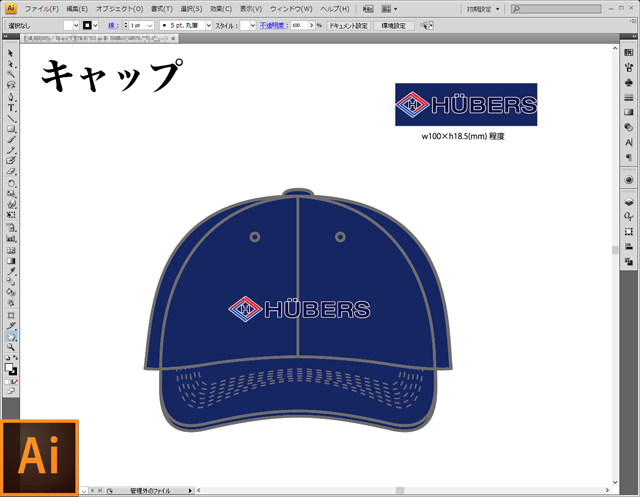Select the Free Transform tool
Screen dimensions: 640x497
[x=11, y=215]
